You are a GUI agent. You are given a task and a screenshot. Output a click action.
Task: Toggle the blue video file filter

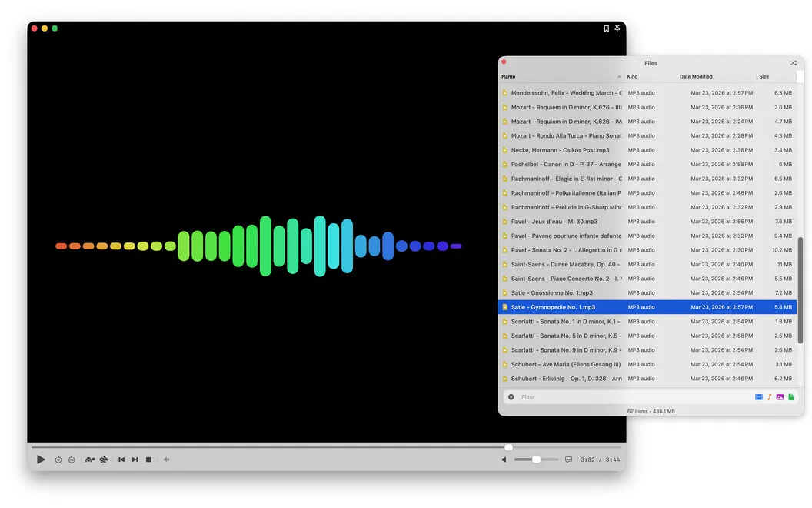click(759, 397)
